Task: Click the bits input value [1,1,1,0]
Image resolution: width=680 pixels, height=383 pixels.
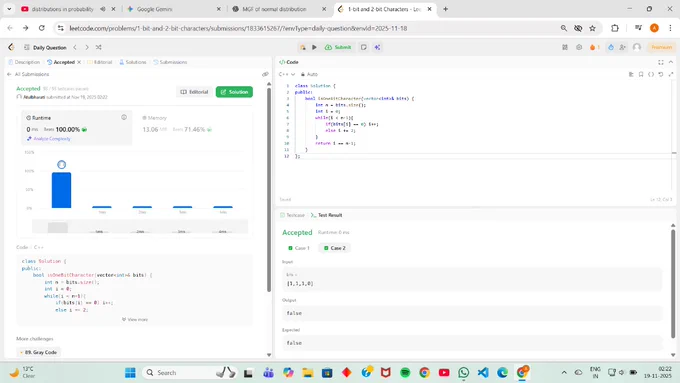Action: [x=300, y=284]
